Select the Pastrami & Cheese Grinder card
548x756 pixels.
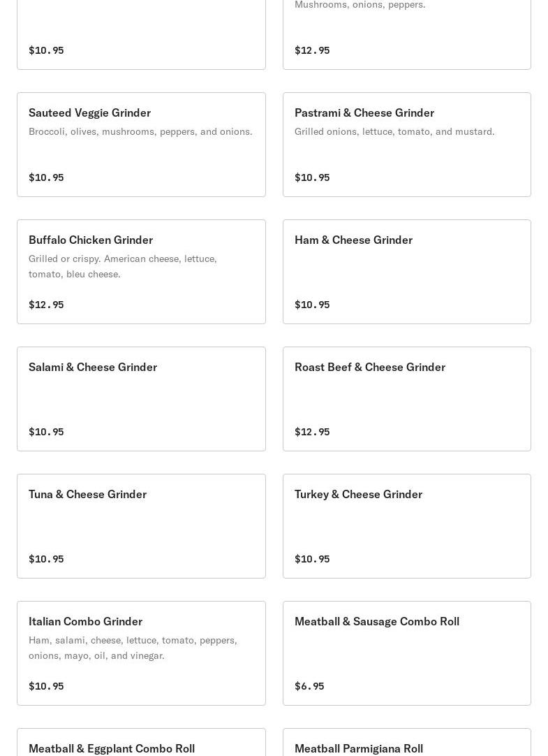364,112
